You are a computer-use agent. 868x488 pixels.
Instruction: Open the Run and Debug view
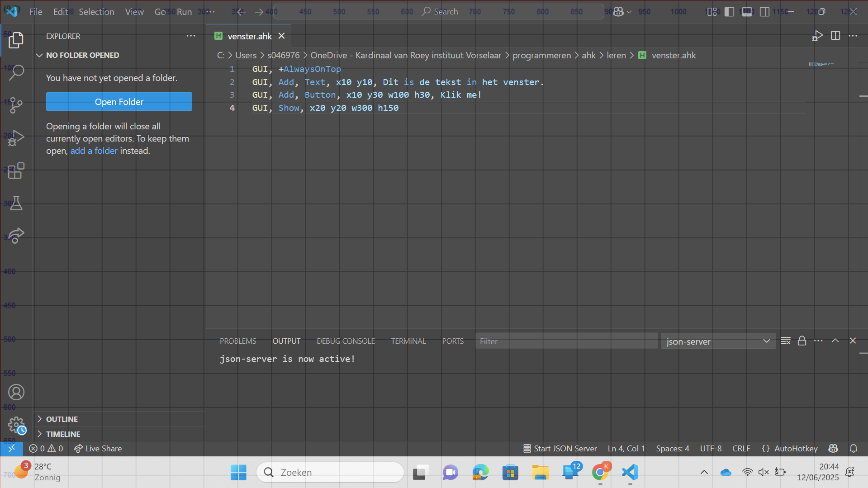click(16, 137)
